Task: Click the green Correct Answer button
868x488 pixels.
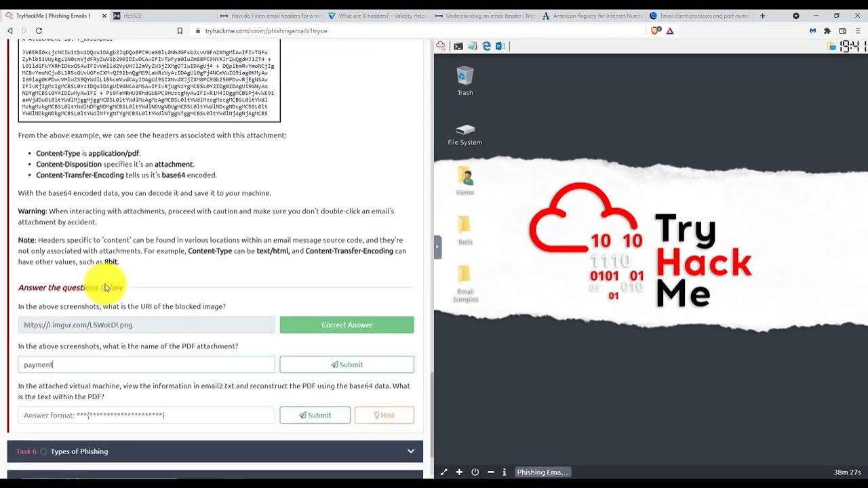Action: 347,325
